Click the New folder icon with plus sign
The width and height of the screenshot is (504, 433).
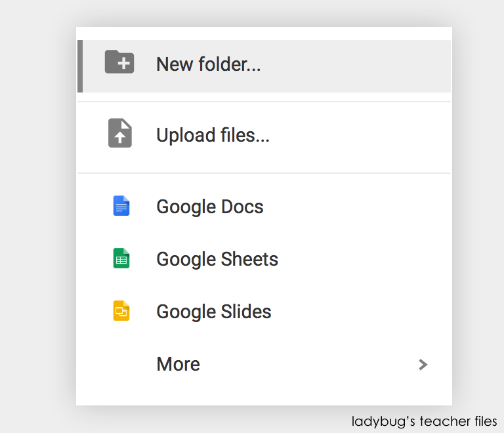pyautogui.click(x=119, y=62)
